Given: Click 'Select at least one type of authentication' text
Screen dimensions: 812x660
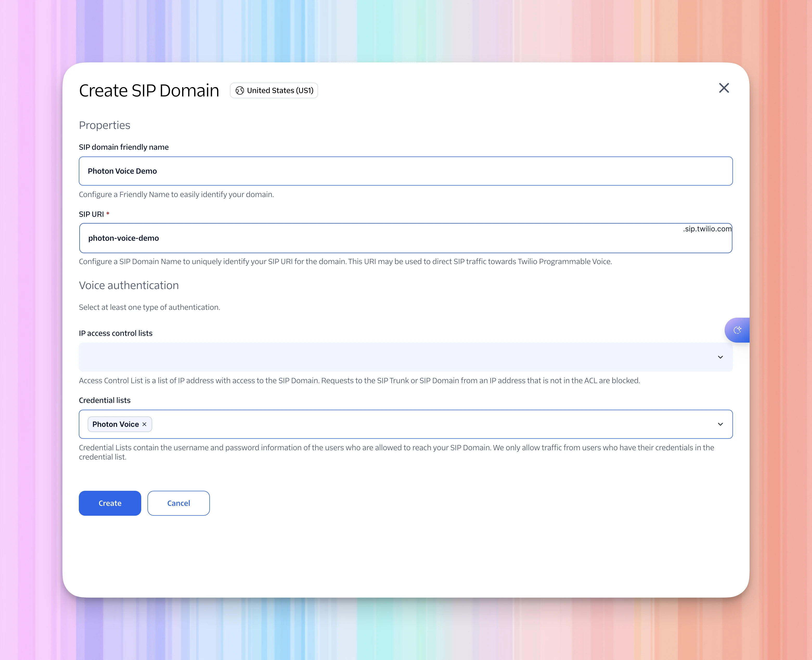Looking at the screenshot, I should click(x=150, y=307).
